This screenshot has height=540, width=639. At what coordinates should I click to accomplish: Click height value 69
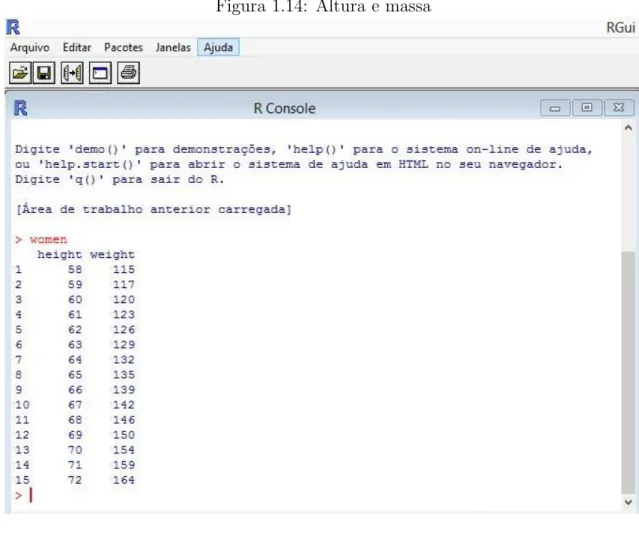[x=75, y=435]
